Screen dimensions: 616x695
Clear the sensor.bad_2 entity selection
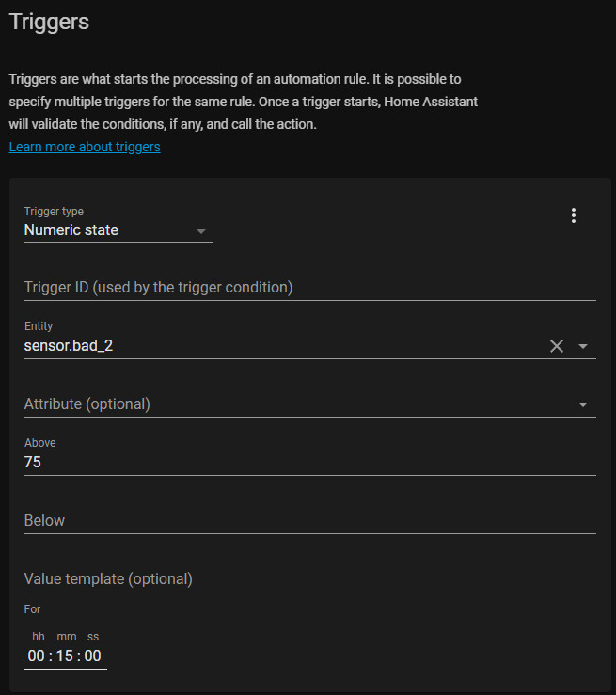tap(557, 346)
